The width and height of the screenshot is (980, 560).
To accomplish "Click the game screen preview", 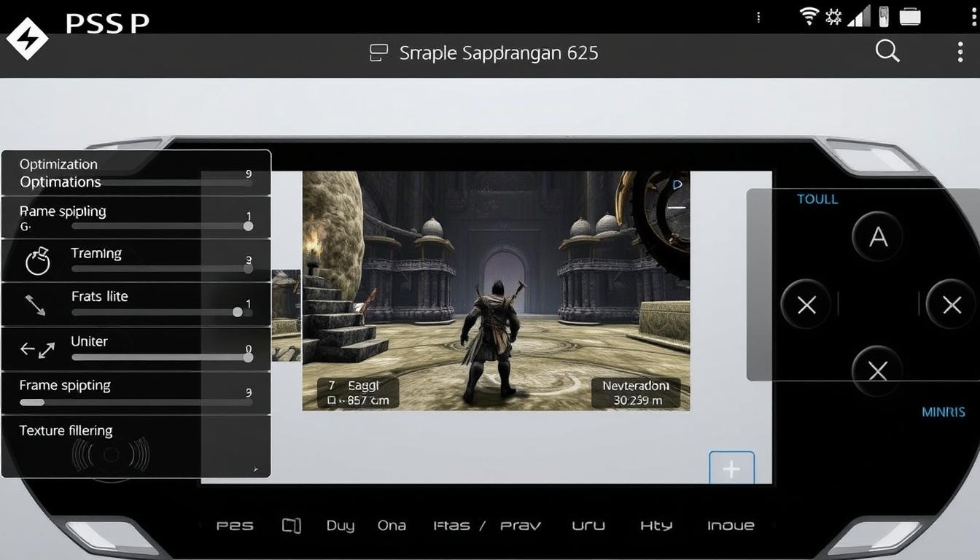I will [x=496, y=291].
